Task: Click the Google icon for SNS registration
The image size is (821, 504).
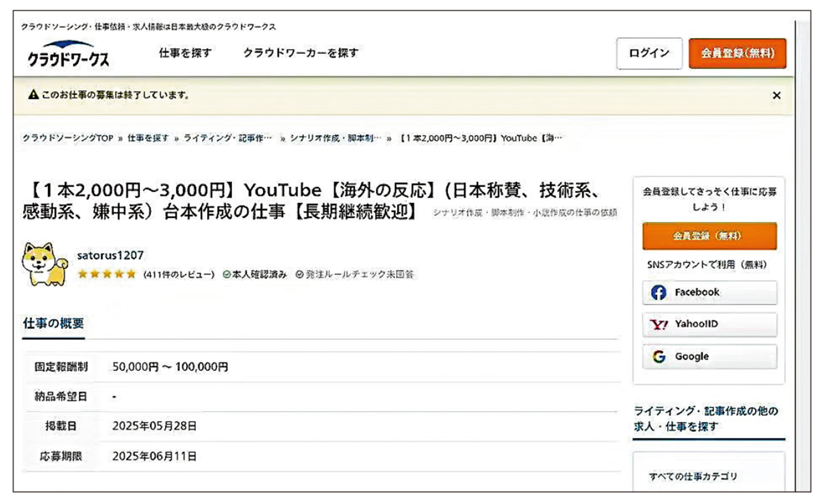Action: (658, 356)
